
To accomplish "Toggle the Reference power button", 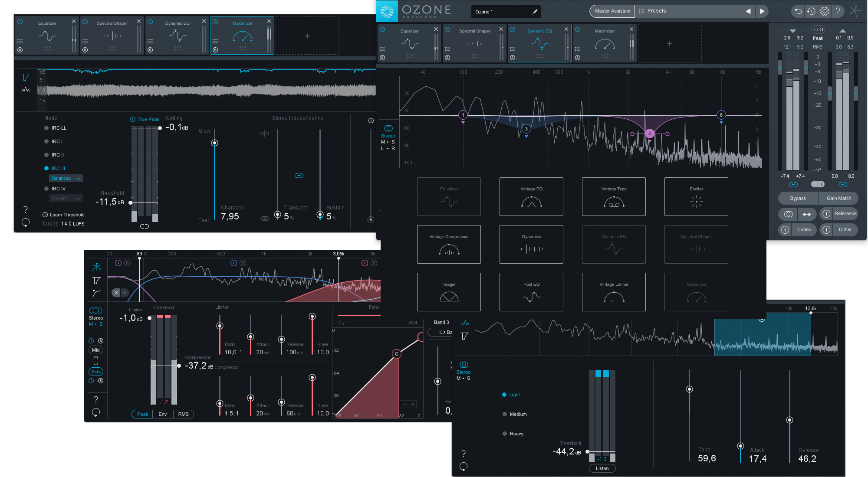I will pyautogui.click(x=826, y=214).
